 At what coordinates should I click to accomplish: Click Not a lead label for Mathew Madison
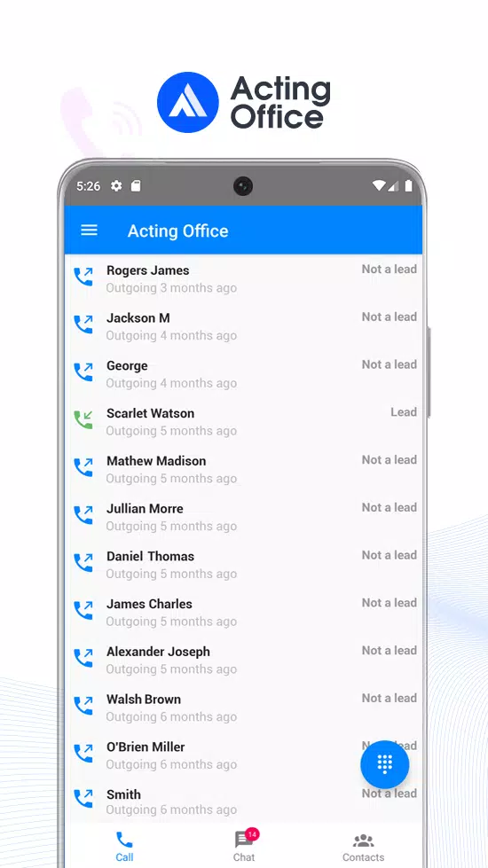tap(389, 459)
